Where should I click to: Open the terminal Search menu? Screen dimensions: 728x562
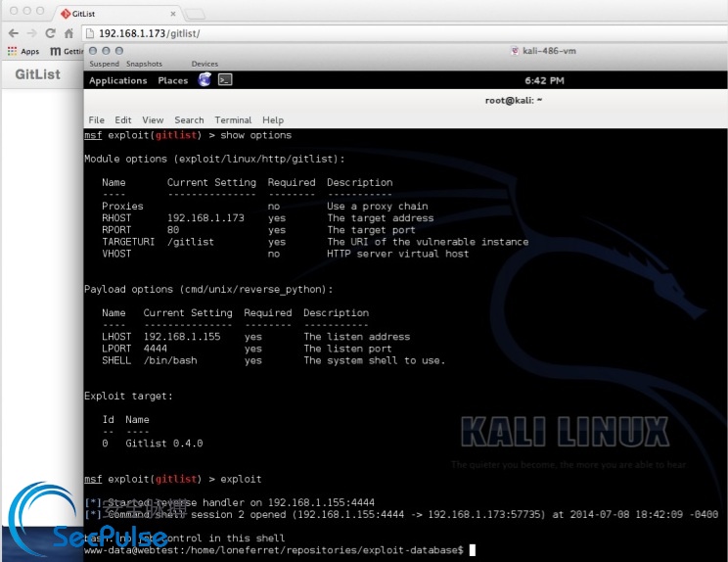pos(189,119)
